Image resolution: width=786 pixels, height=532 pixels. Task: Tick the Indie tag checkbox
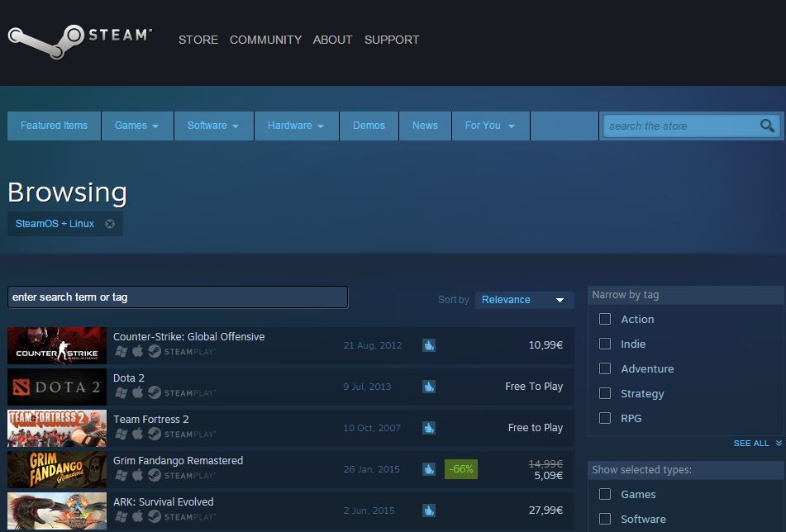point(605,344)
